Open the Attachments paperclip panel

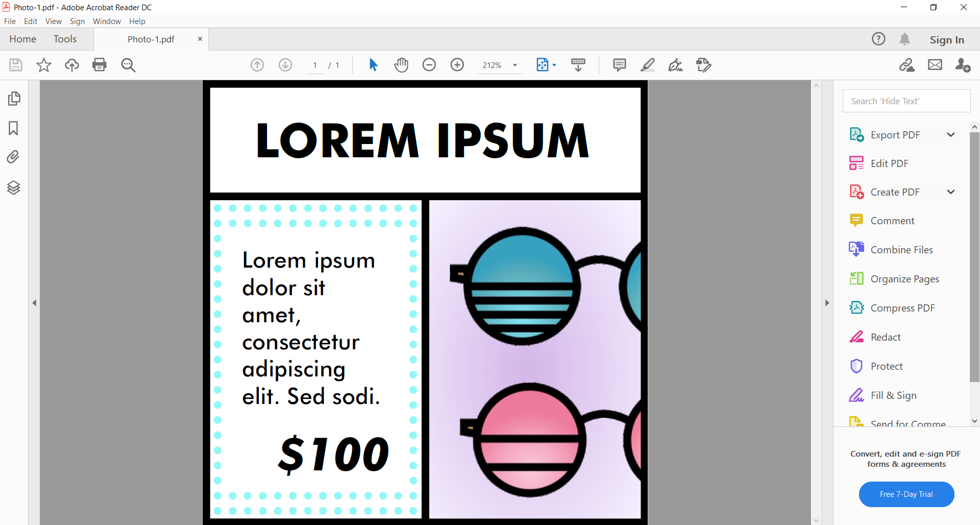[14, 157]
